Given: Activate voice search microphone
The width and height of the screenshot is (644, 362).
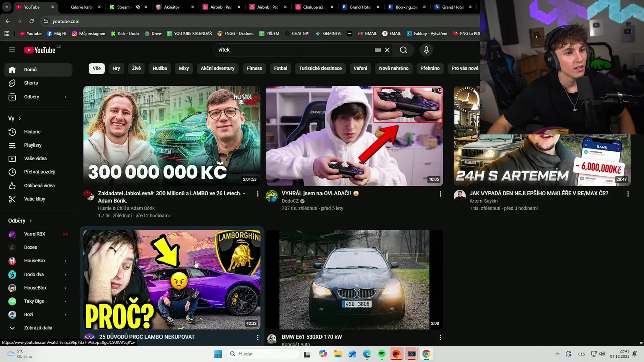Looking at the screenshot, I should pos(426,50).
